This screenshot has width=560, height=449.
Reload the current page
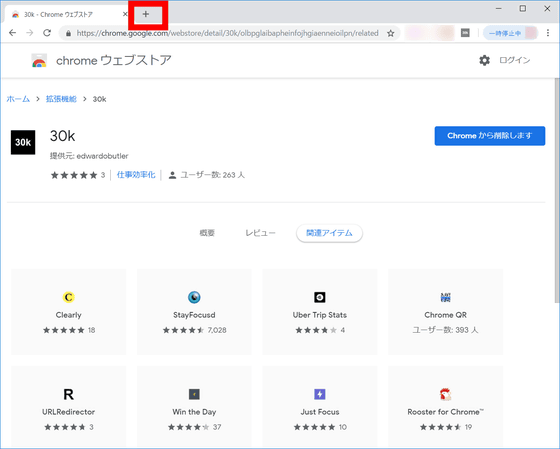point(47,33)
